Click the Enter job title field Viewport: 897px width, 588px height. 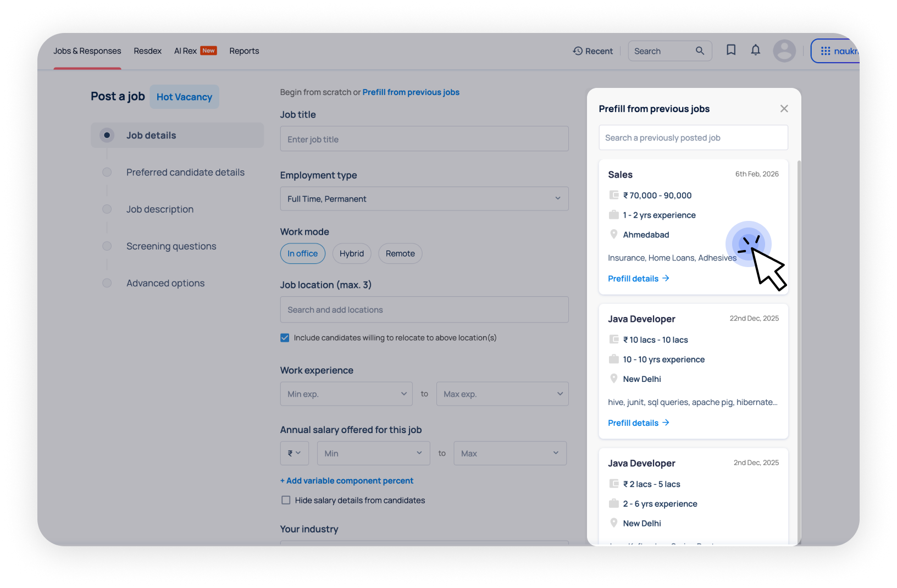point(424,139)
